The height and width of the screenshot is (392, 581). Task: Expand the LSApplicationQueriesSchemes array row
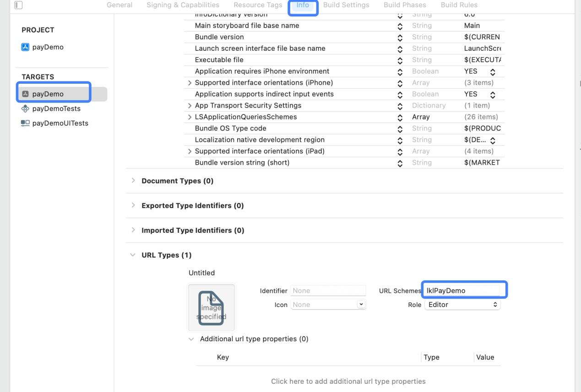click(x=190, y=117)
